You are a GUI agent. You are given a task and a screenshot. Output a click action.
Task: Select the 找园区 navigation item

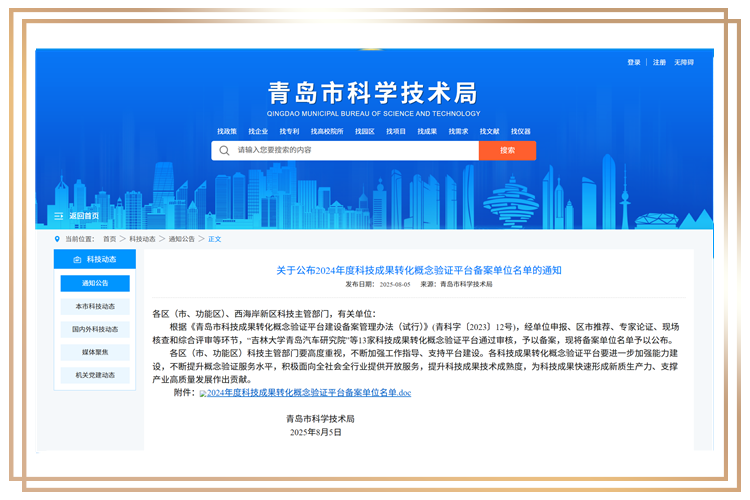coord(364,131)
